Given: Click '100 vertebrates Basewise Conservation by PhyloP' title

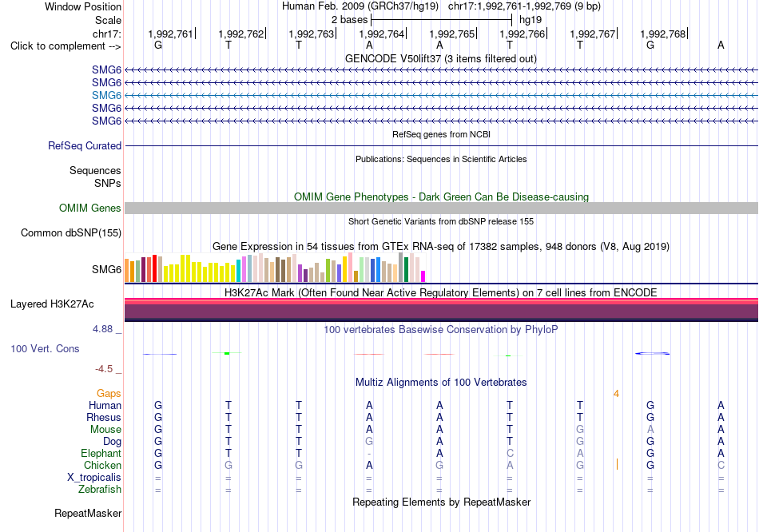Looking at the screenshot, I should point(441,330).
